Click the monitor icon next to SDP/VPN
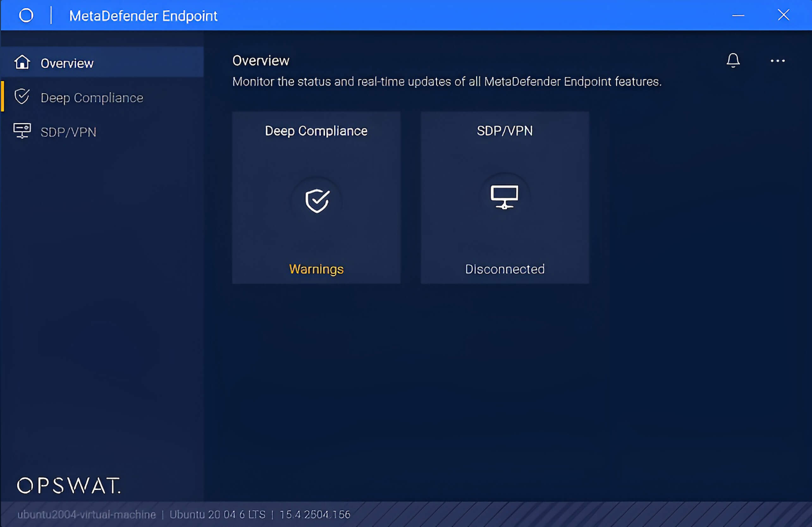 [x=22, y=131]
